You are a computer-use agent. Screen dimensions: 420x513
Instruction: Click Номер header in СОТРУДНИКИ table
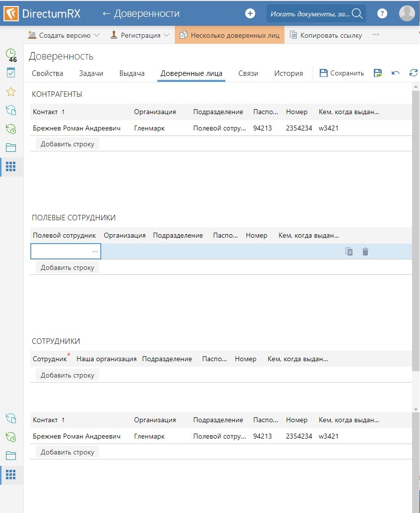246,359
